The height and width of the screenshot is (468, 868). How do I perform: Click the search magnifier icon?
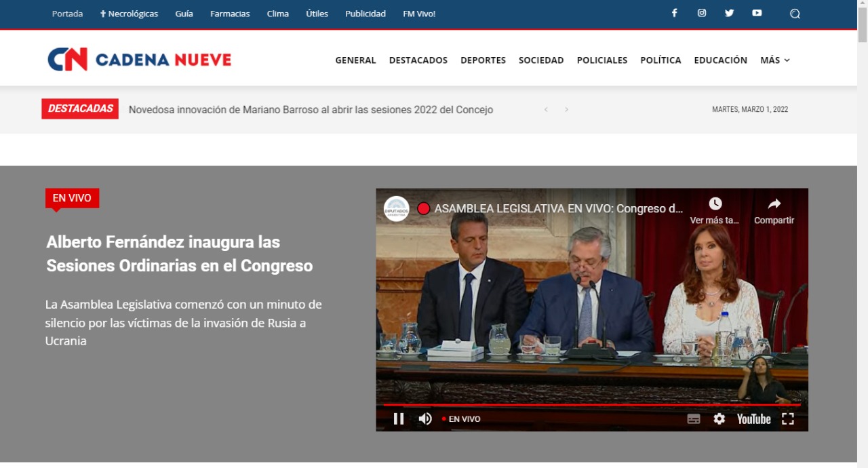(x=795, y=14)
